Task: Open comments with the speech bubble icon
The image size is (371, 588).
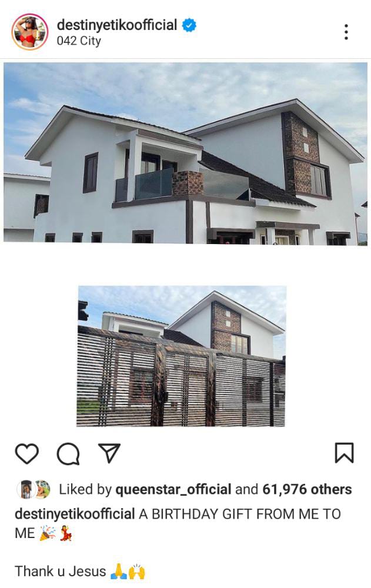Action: click(68, 454)
